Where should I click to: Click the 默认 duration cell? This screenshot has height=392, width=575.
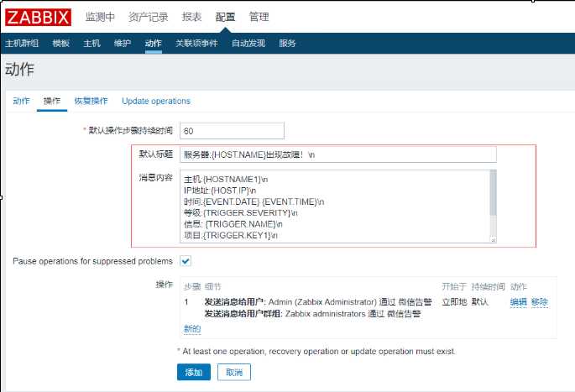(x=479, y=302)
